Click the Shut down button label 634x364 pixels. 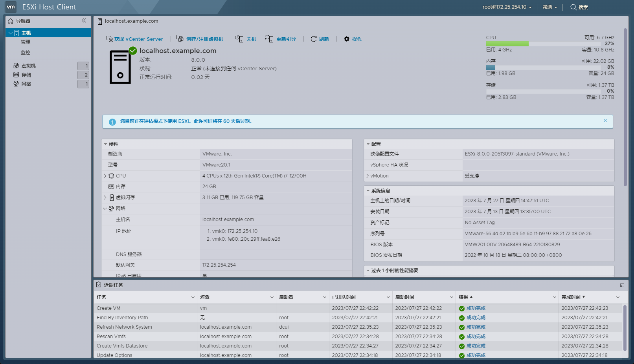click(251, 39)
